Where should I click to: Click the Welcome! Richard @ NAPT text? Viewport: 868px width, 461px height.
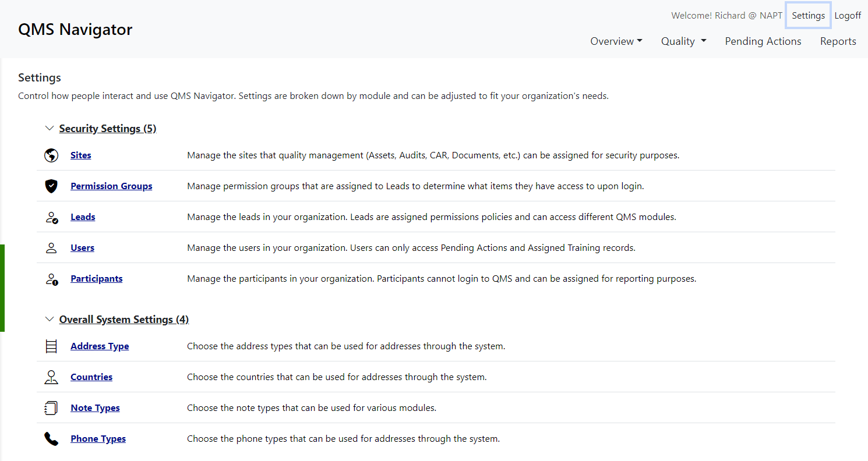(x=726, y=16)
